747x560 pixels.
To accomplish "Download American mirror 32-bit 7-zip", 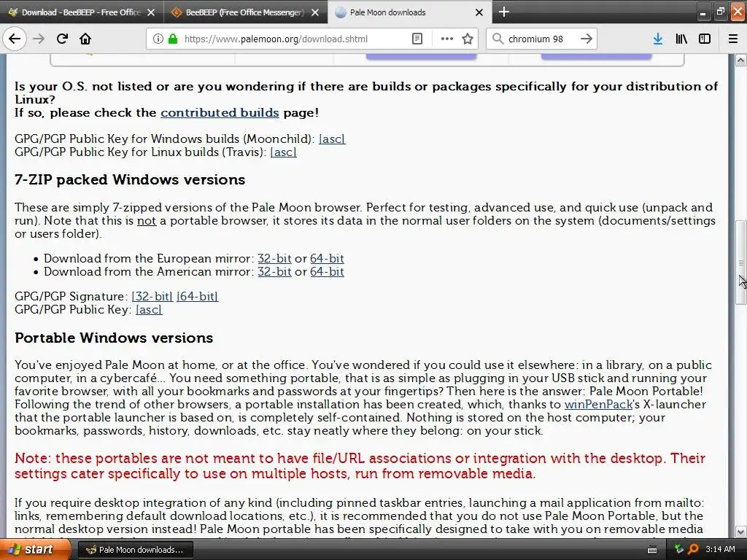I will (x=274, y=272).
